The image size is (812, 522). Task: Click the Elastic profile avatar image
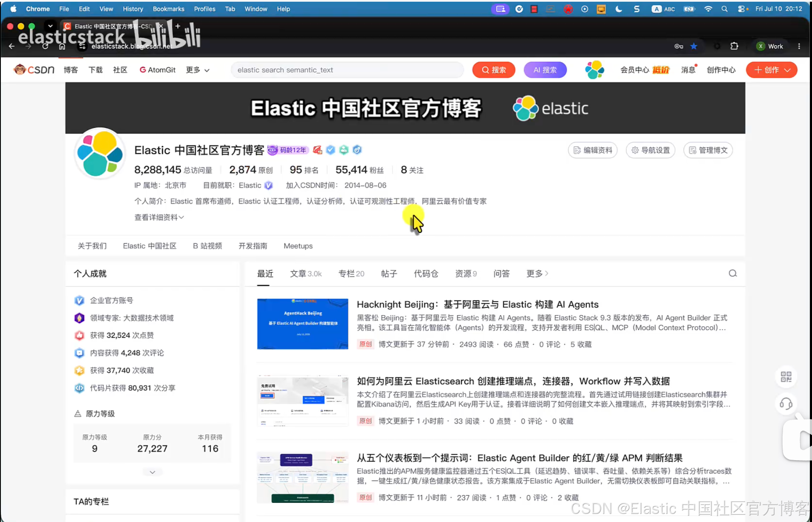tap(100, 154)
